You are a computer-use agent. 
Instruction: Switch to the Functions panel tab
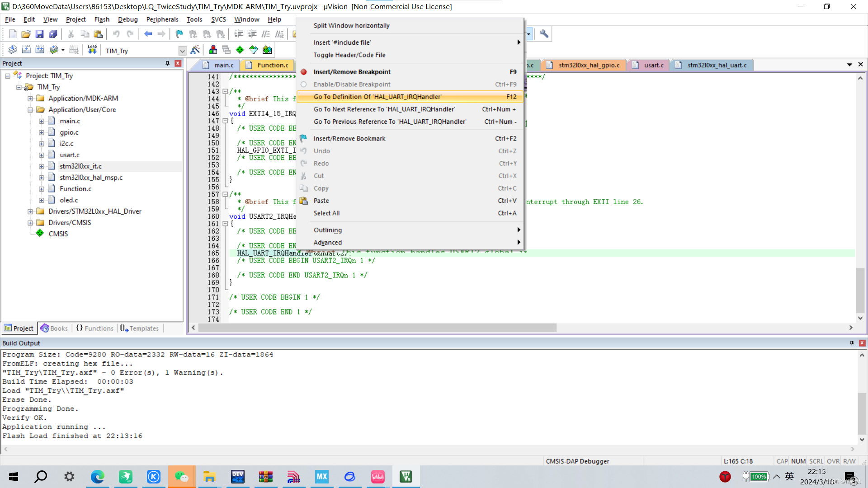pyautogui.click(x=95, y=328)
